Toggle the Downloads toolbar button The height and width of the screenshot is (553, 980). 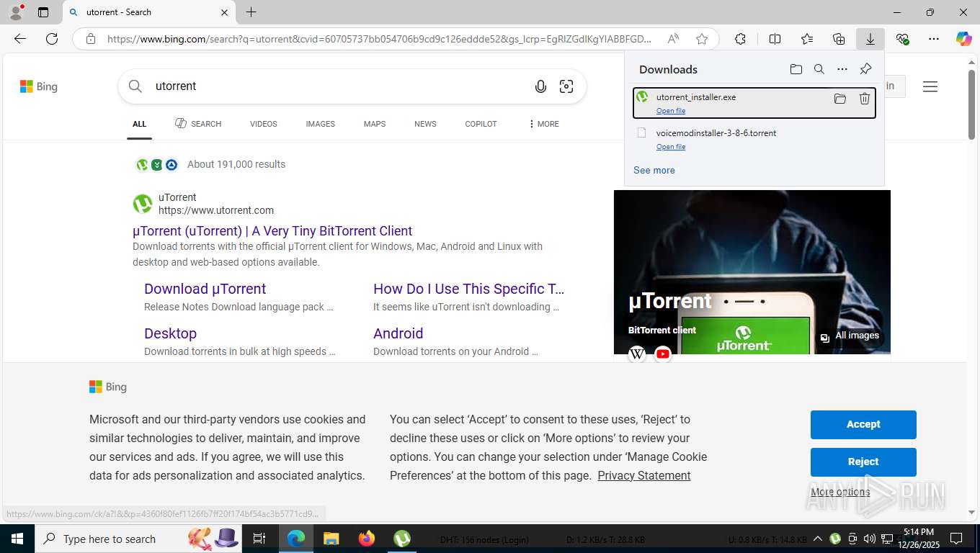pyautogui.click(x=870, y=39)
